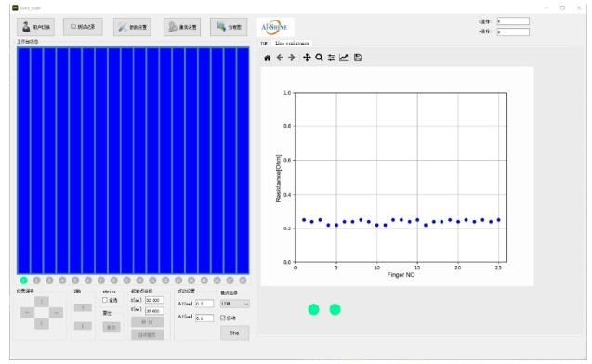Open Configure subplots sliders icon

tap(332, 58)
